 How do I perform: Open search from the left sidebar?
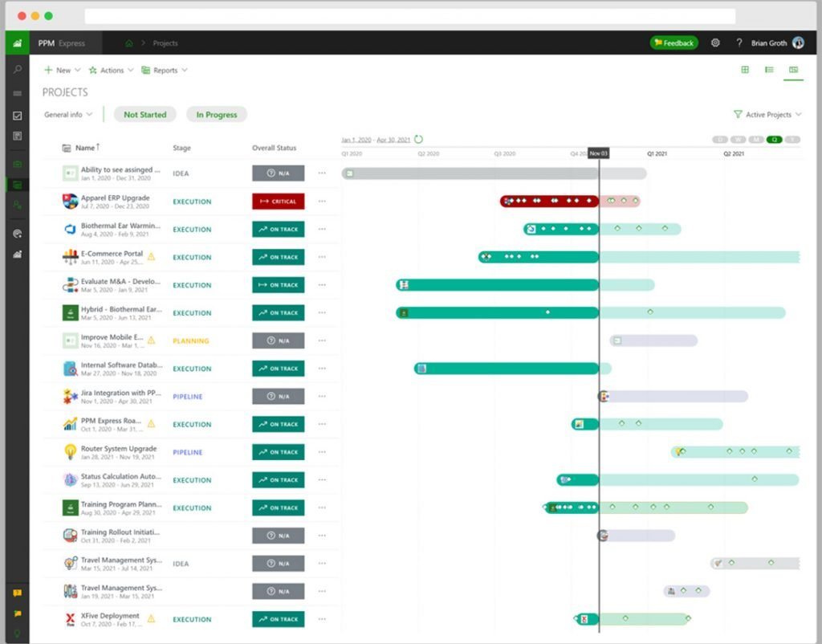[x=18, y=69]
